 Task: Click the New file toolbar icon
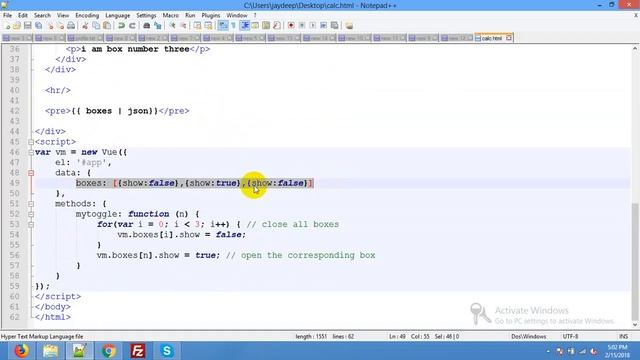coord(7,26)
